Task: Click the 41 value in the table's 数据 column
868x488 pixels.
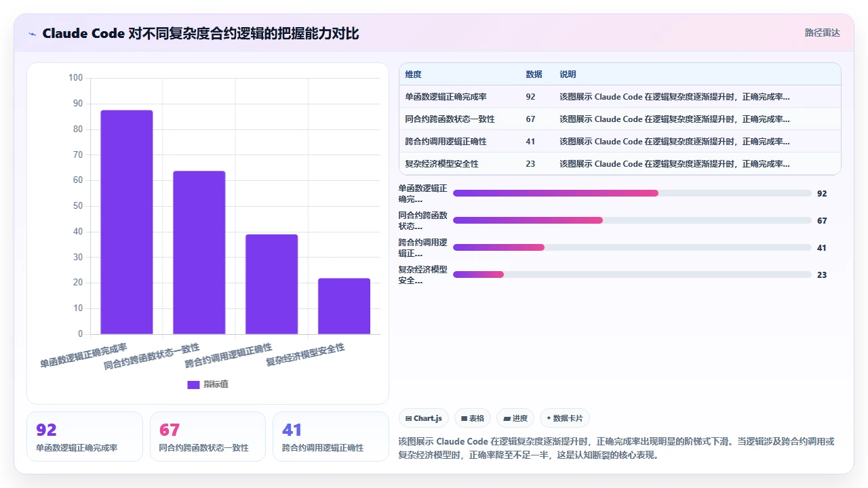Action: tap(530, 142)
